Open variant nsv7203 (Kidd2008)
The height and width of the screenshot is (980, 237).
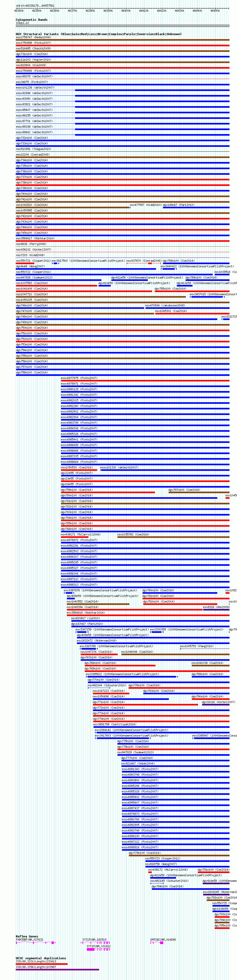click(123, 258)
